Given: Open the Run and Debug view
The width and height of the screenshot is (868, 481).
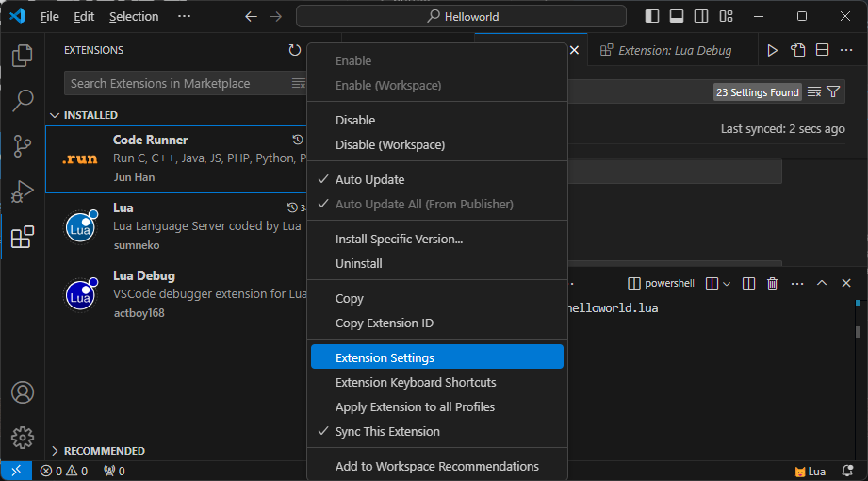Looking at the screenshot, I should click(23, 191).
